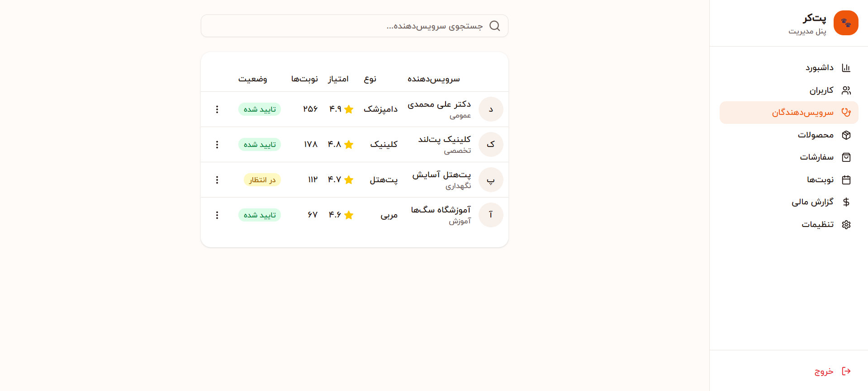Click the type cell مربی
The height and width of the screenshot is (391, 868).
[x=389, y=215]
